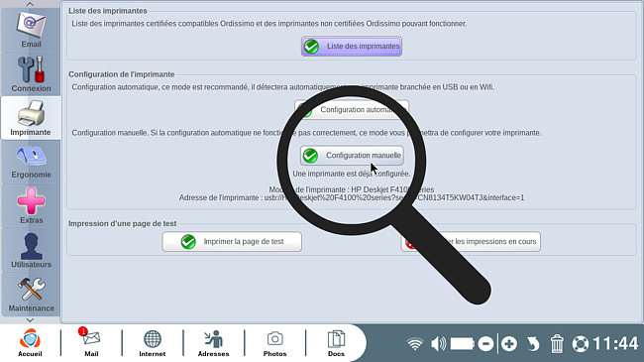This screenshot has height=362, width=644.
Task: Open the Utilisateurs section
Action: [31, 250]
